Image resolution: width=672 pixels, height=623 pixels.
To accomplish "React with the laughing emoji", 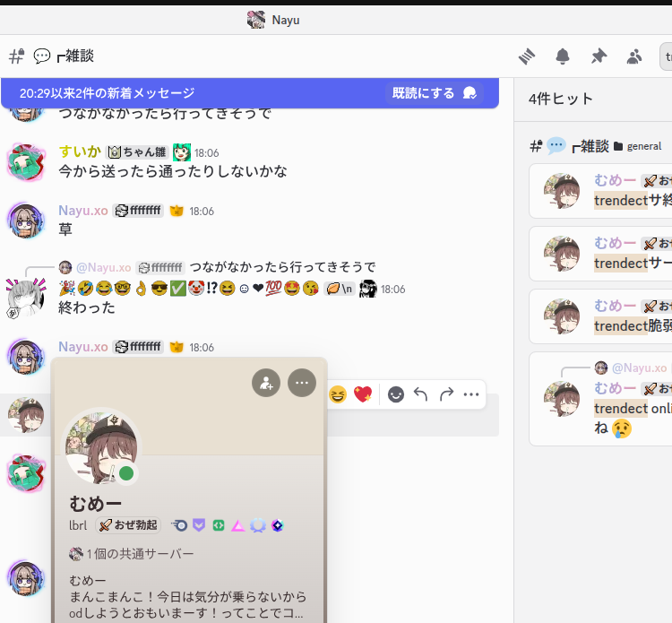I will click(x=337, y=394).
